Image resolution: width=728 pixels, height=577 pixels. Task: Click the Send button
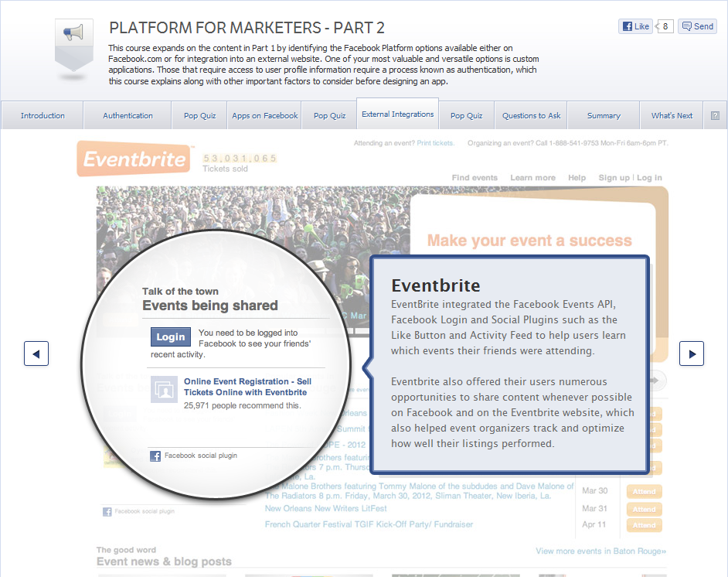(697, 26)
